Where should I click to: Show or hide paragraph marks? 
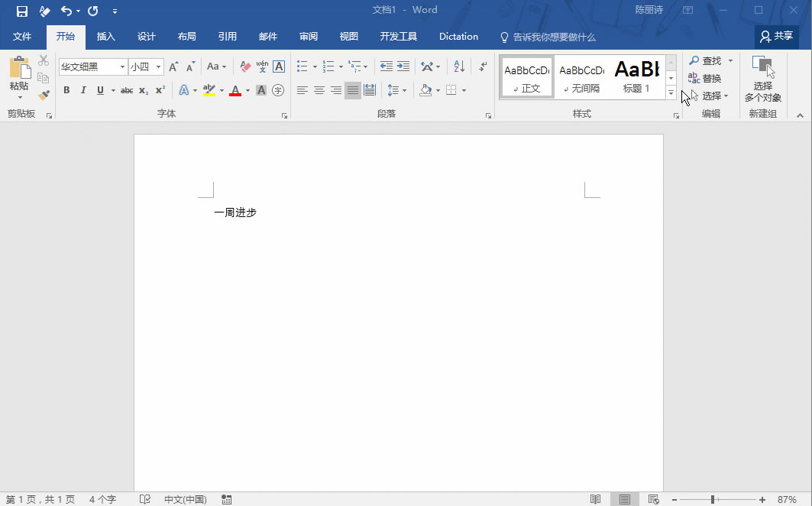(483, 66)
